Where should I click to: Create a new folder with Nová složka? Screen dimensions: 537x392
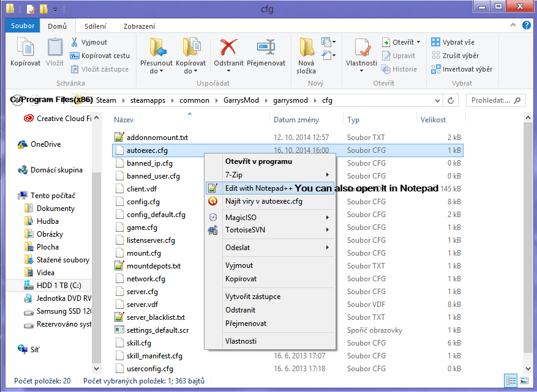[x=306, y=56]
